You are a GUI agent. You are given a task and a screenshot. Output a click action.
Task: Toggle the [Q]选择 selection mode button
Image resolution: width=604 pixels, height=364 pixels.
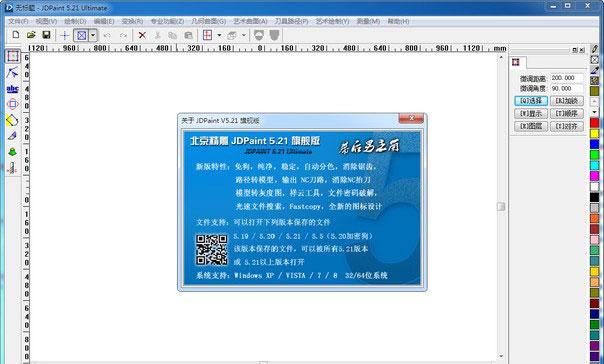point(531,101)
